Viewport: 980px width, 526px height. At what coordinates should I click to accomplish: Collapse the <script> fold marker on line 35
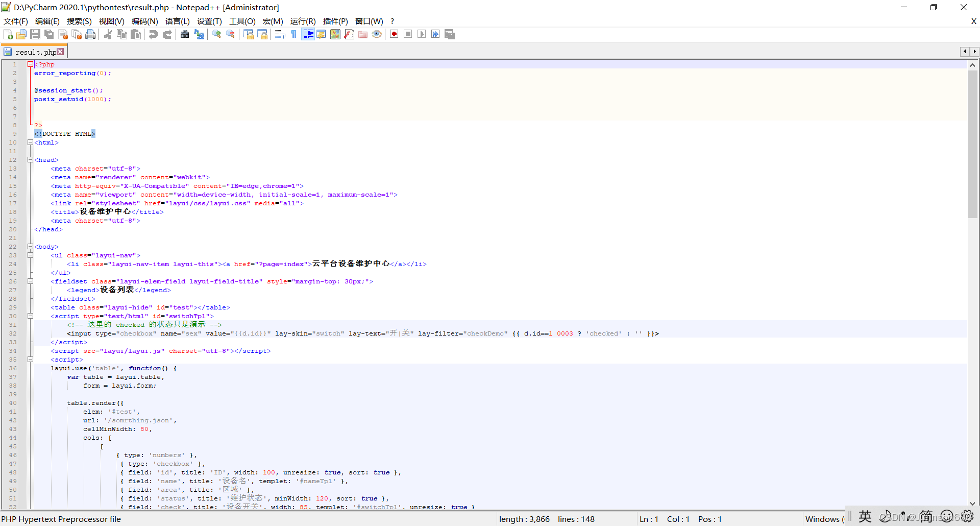pyautogui.click(x=30, y=360)
